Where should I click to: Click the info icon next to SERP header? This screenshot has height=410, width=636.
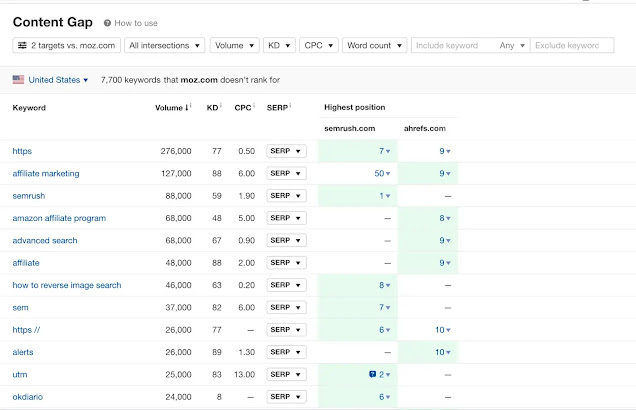pyautogui.click(x=290, y=106)
